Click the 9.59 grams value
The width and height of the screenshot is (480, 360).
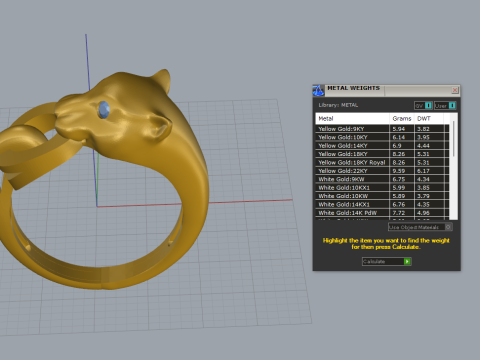(399, 171)
